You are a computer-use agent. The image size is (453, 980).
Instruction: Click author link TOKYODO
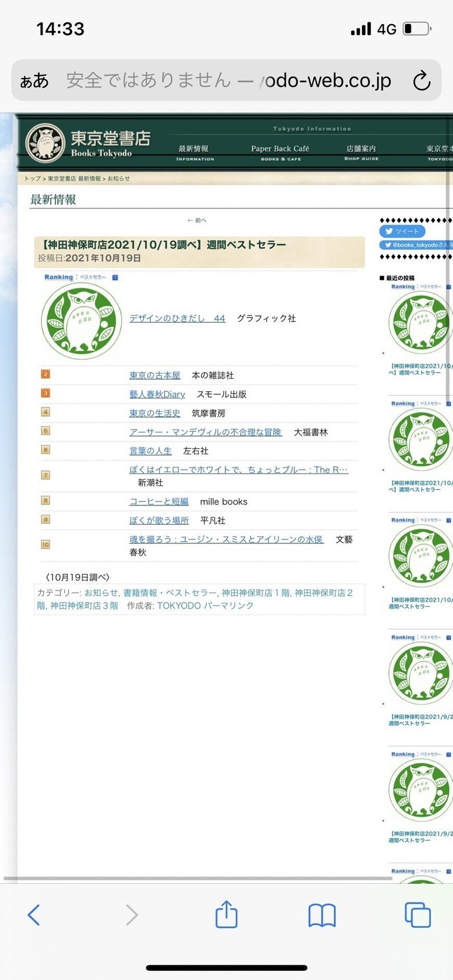tap(179, 605)
